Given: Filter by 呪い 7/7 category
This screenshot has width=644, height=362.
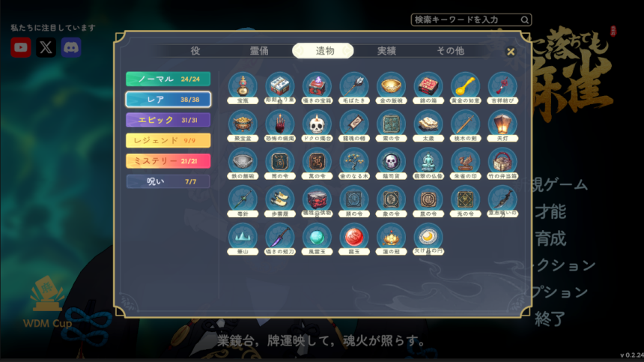Looking at the screenshot, I should (168, 181).
